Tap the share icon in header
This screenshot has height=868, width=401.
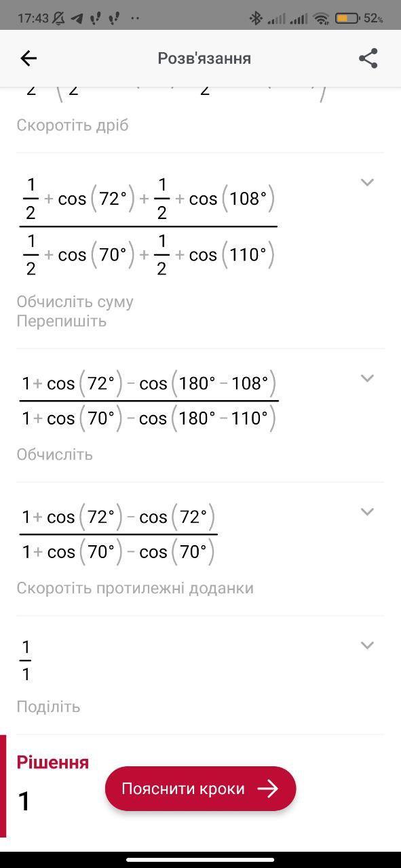(368, 58)
